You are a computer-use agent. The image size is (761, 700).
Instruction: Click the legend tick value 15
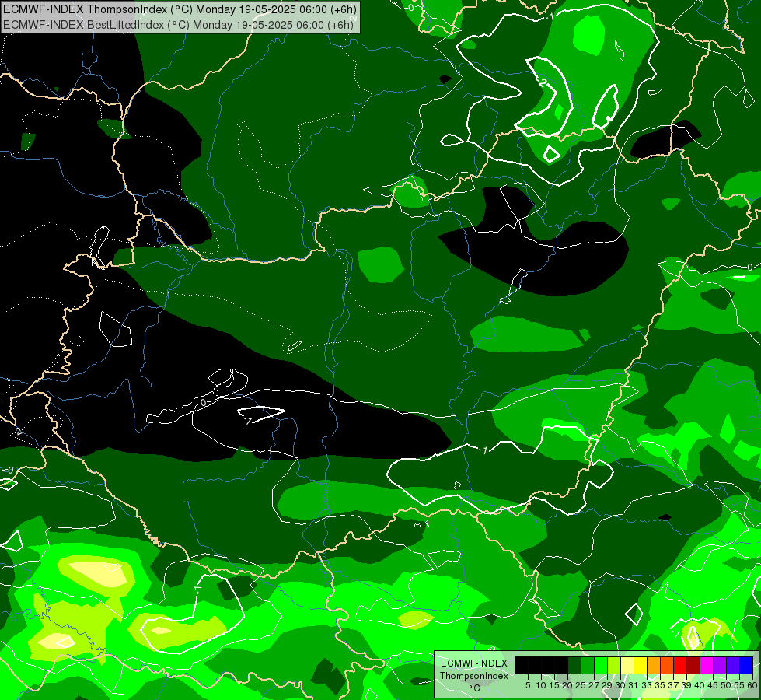(554, 685)
